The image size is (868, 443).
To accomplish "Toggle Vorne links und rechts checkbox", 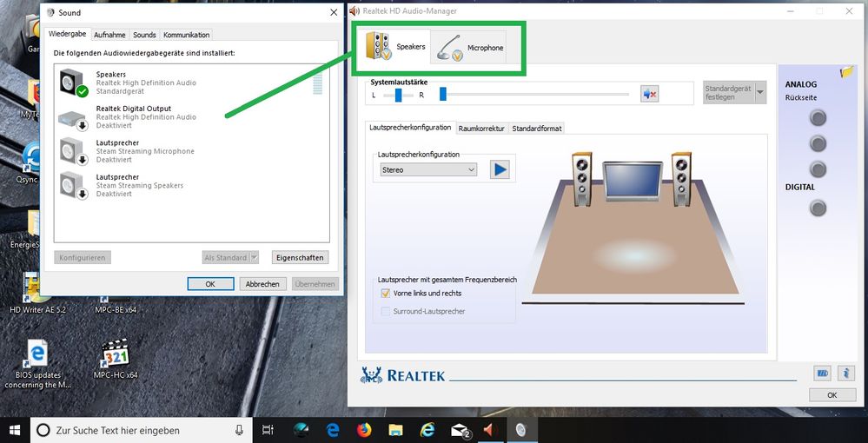I will [386, 294].
